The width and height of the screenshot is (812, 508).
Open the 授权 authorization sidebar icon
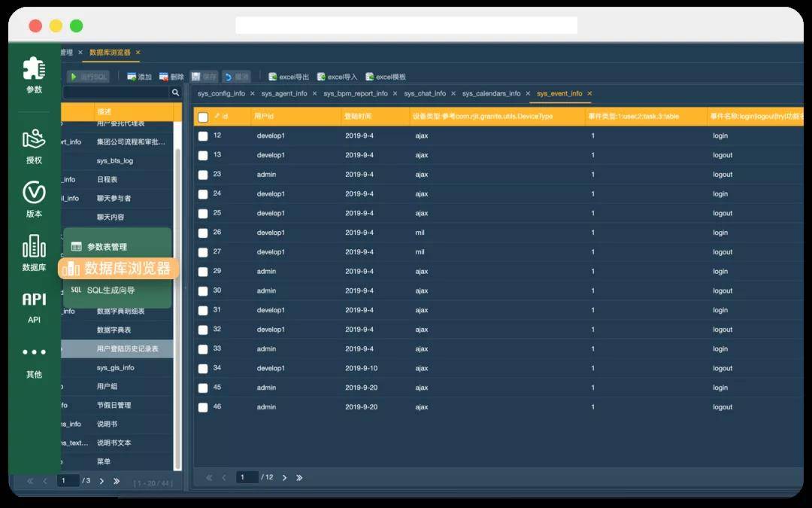pyautogui.click(x=34, y=140)
